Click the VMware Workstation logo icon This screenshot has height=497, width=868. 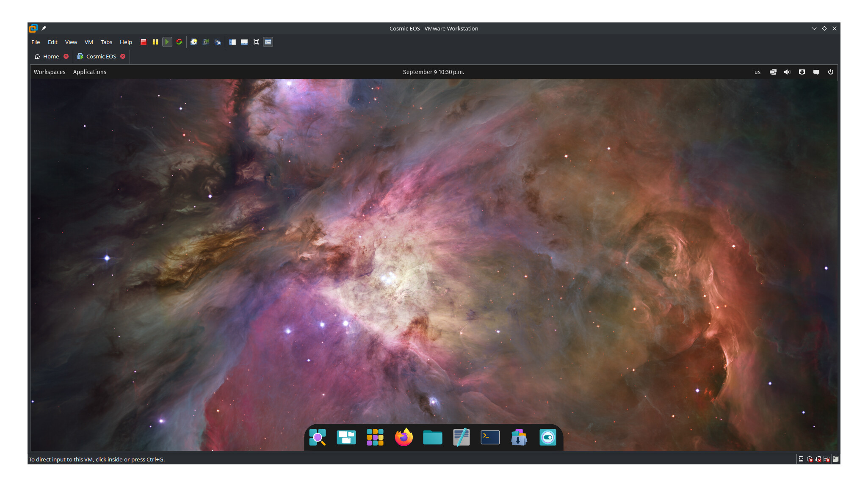point(33,28)
